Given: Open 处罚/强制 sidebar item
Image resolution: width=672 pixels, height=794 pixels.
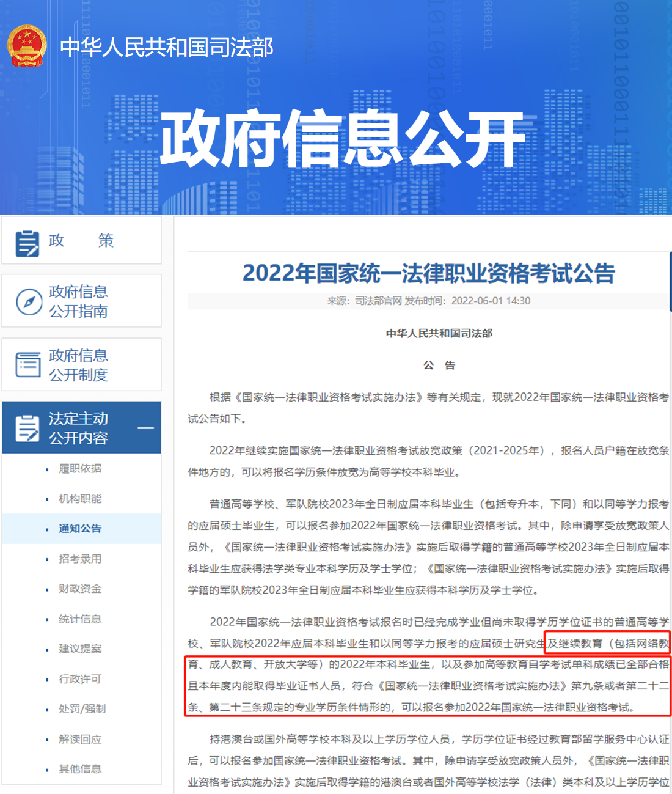Looking at the screenshot, I should coord(82,709).
